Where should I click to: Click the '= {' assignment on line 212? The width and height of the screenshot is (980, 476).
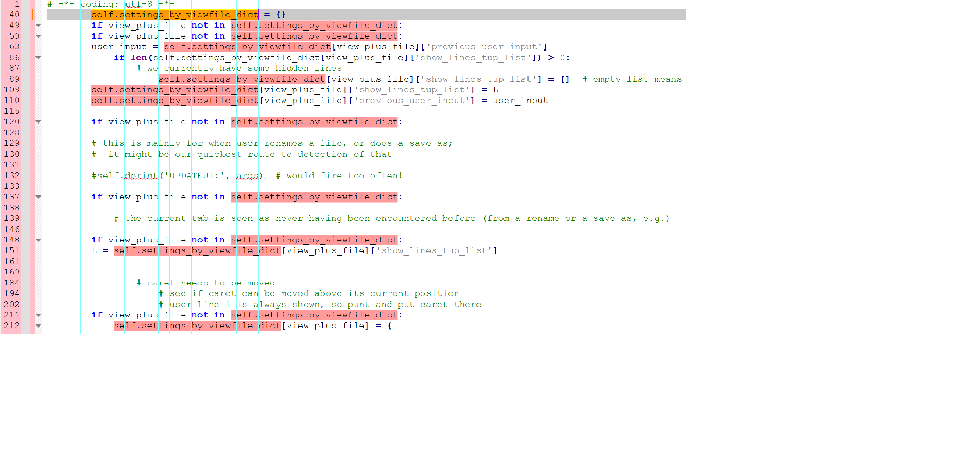click(384, 325)
